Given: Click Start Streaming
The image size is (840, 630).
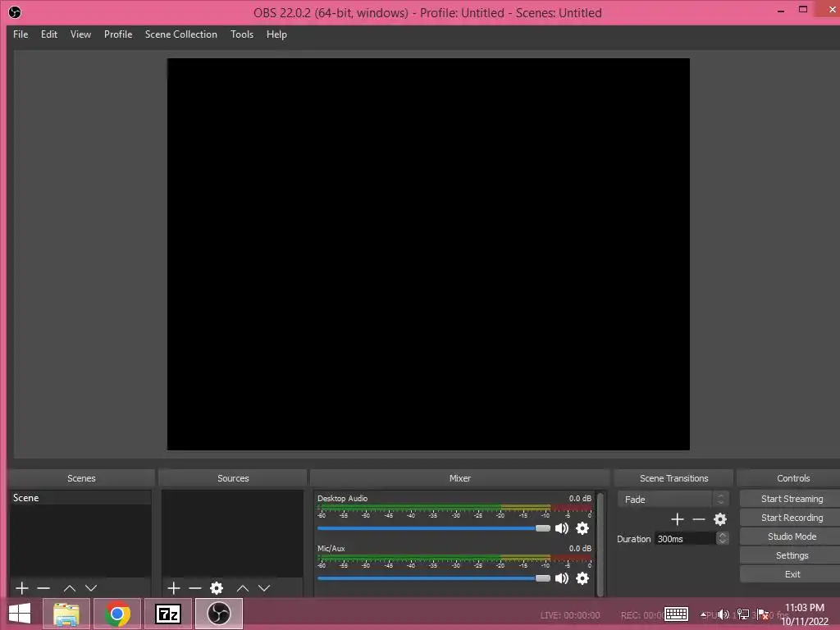Looking at the screenshot, I should coord(792,499).
